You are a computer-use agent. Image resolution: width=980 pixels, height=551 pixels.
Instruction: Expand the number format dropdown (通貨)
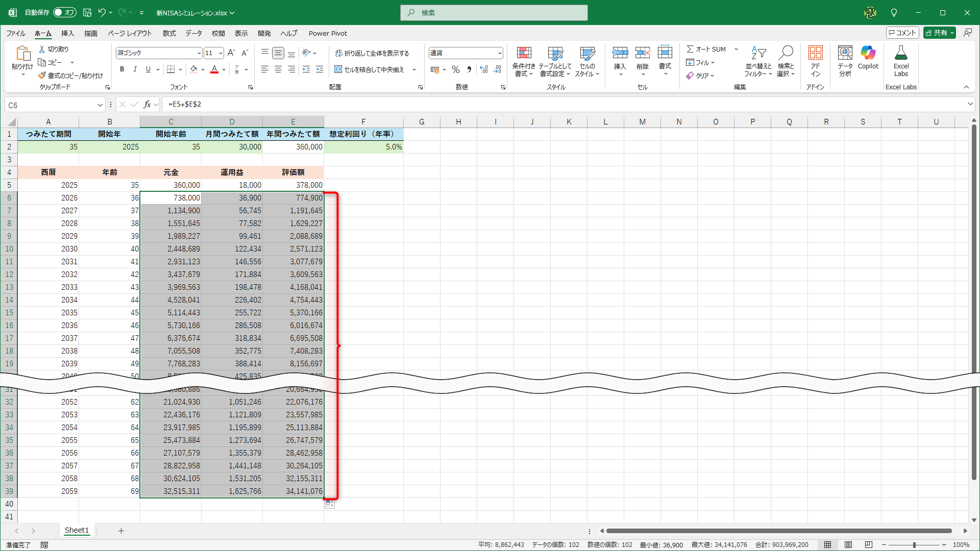499,53
